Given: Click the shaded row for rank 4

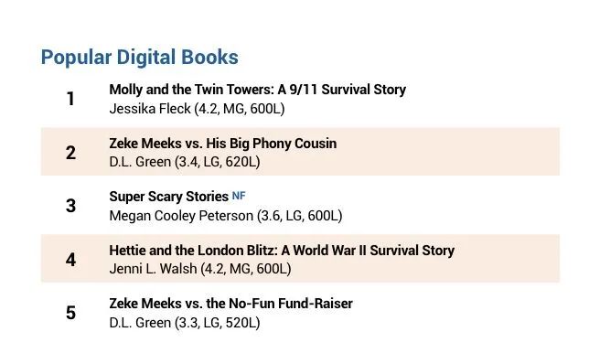Looking at the screenshot, I should (x=300, y=259).
